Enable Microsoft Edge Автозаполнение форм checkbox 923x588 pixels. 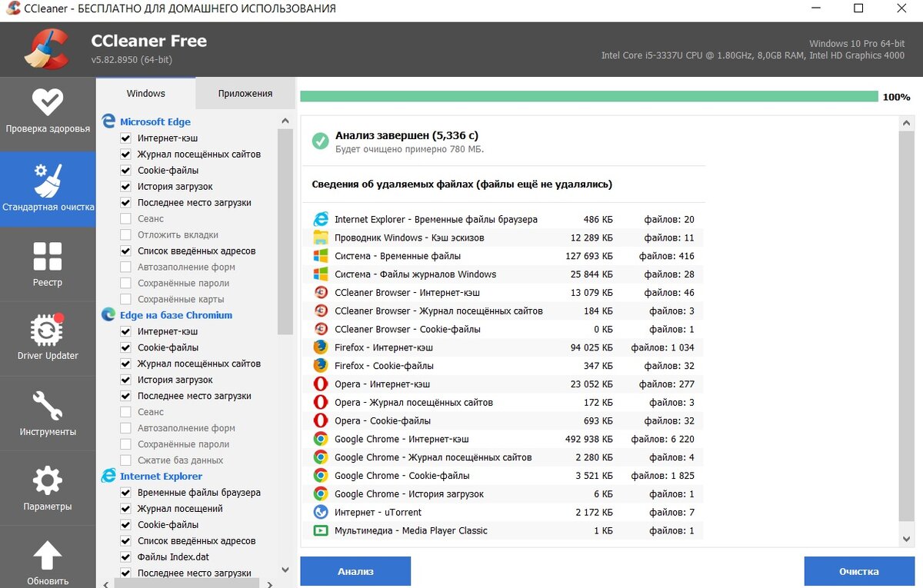pyautogui.click(x=125, y=267)
